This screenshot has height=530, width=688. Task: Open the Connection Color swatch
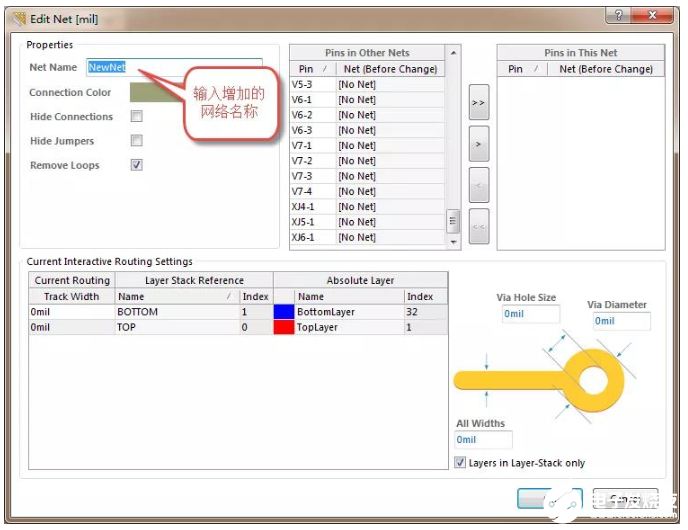pos(157,93)
